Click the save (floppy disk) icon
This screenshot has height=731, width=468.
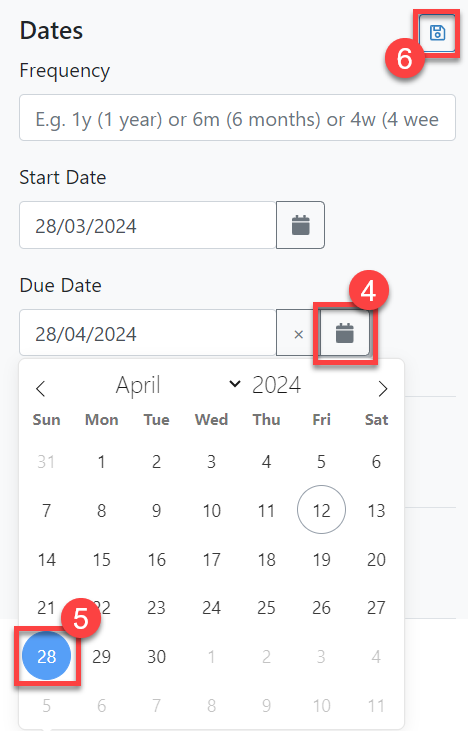pos(437,33)
